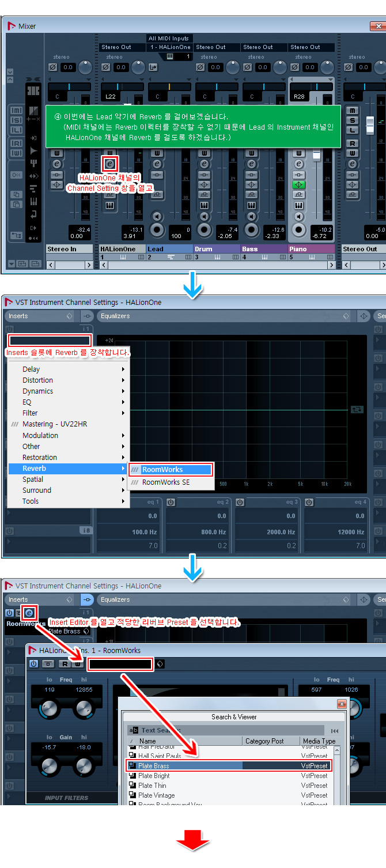Open the Spatial effects submenu
386x868 pixels.
coord(69,479)
